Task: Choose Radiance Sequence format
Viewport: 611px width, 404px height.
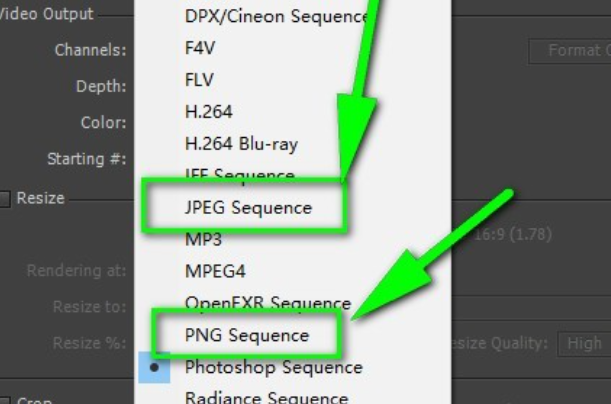Action: [x=266, y=397]
